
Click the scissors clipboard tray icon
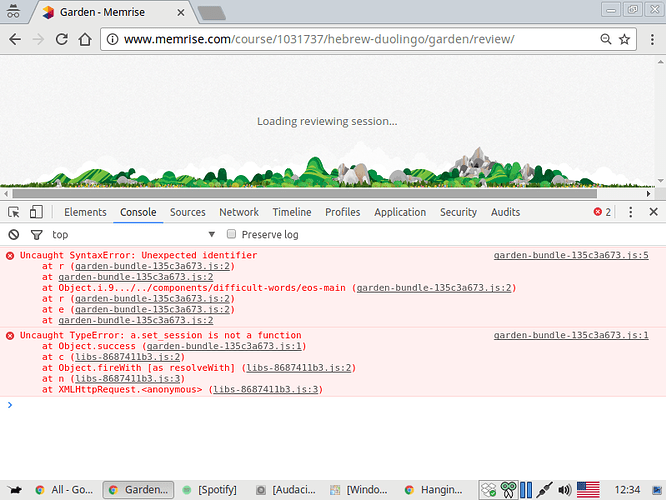508,490
